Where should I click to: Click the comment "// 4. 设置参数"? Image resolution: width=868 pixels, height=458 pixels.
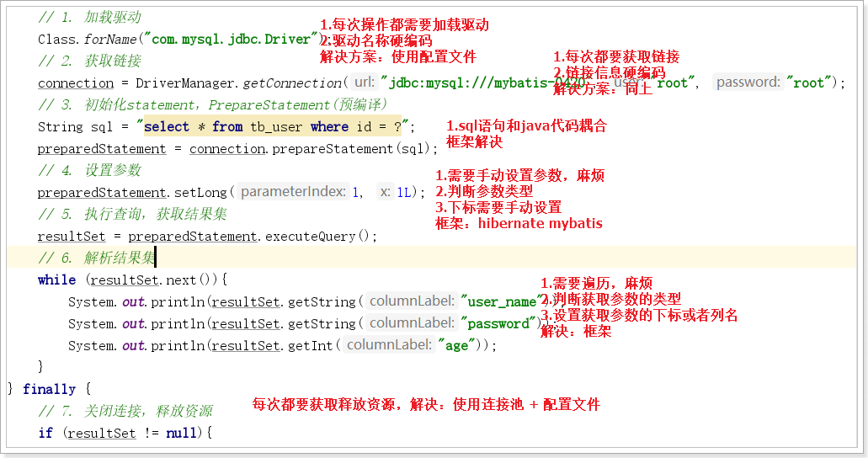(x=90, y=171)
